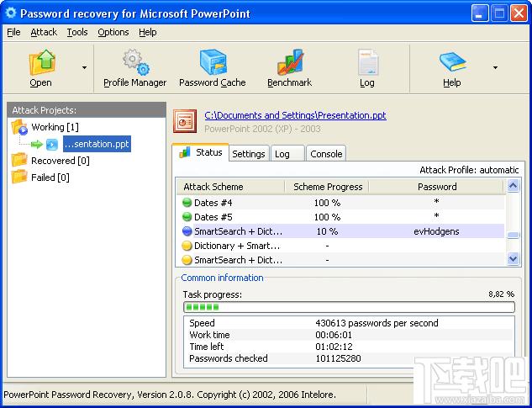Image resolution: width=532 pixels, height=408 pixels.
Task: Click the Work time value 00:06:01
Action: [x=334, y=335]
